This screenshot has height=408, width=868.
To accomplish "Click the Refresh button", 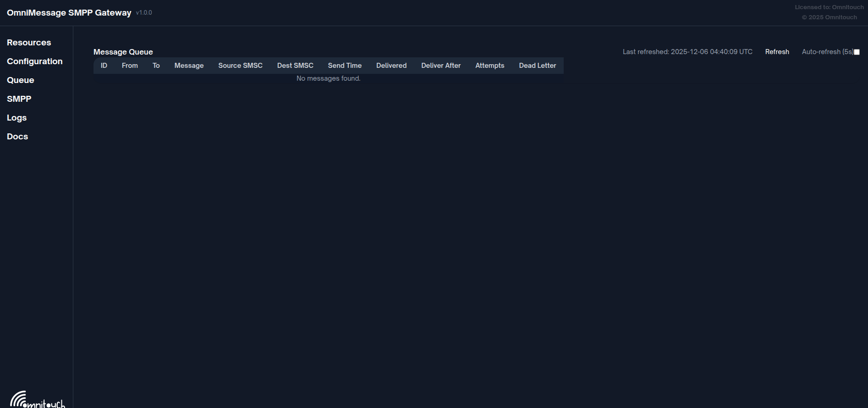I will click(x=777, y=52).
